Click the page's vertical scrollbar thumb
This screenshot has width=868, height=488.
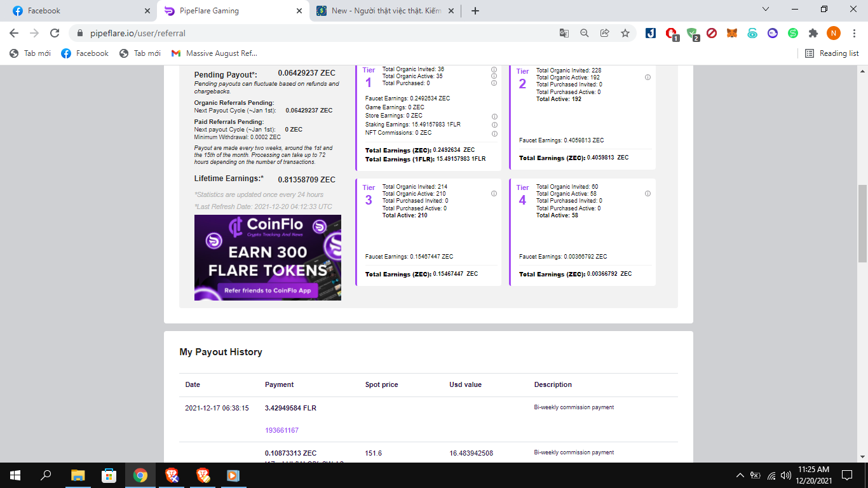862,225
